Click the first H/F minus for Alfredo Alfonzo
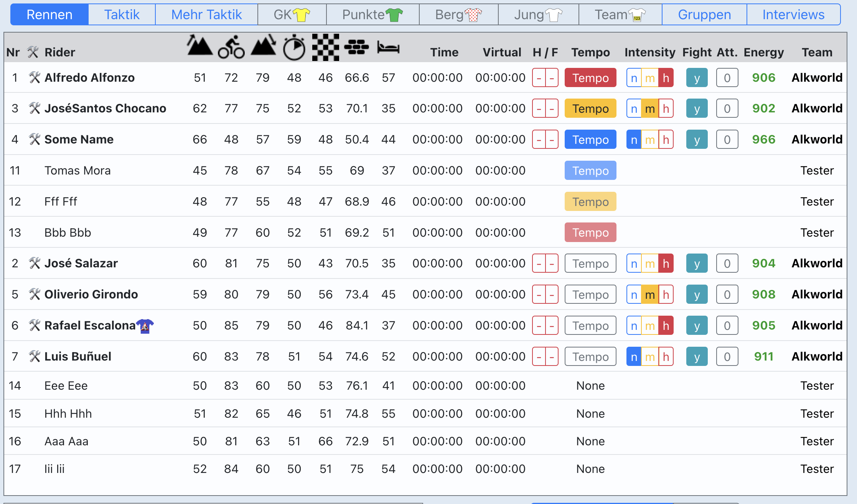Image resolution: width=857 pixels, height=504 pixels. (539, 78)
